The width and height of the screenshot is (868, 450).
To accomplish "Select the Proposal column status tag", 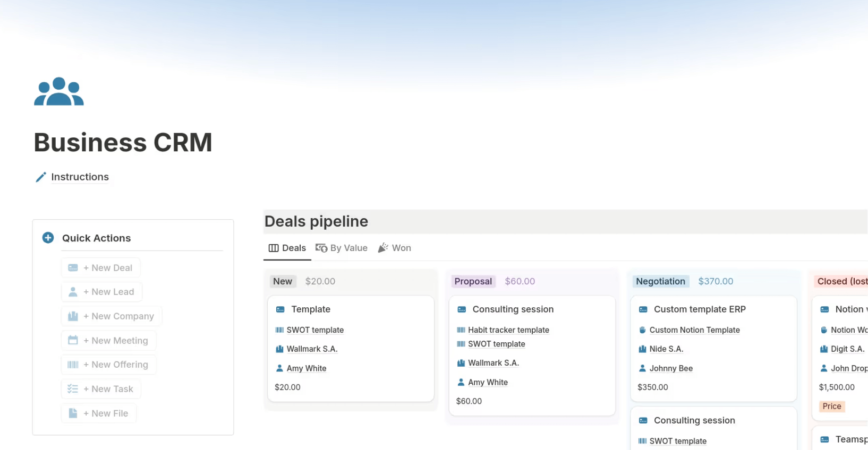I will [x=473, y=281].
